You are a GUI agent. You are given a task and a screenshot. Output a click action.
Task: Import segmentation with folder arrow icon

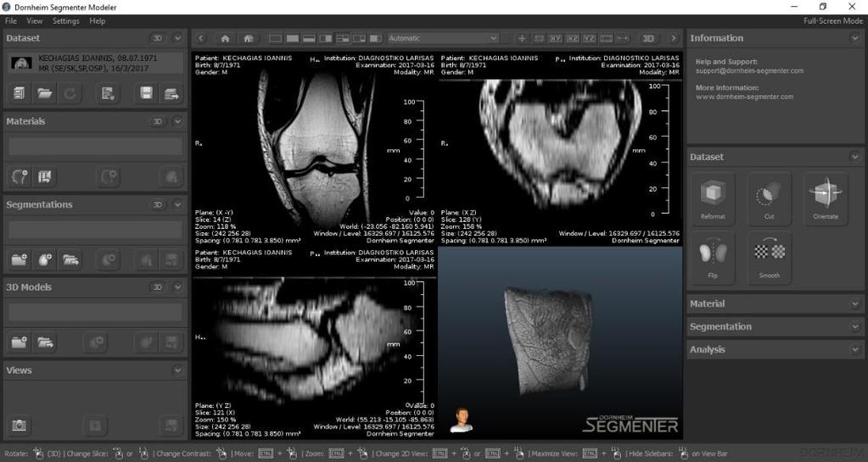pyautogui.click(x=70, y=259)
